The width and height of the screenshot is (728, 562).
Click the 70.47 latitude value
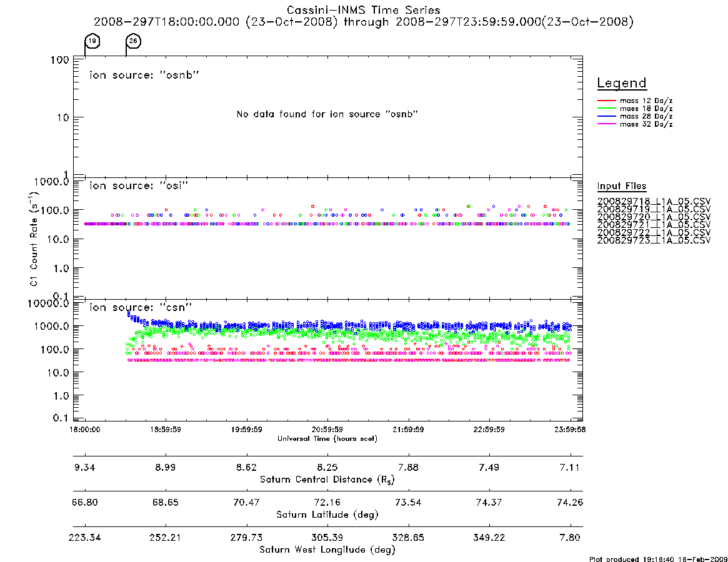point(247,503)
